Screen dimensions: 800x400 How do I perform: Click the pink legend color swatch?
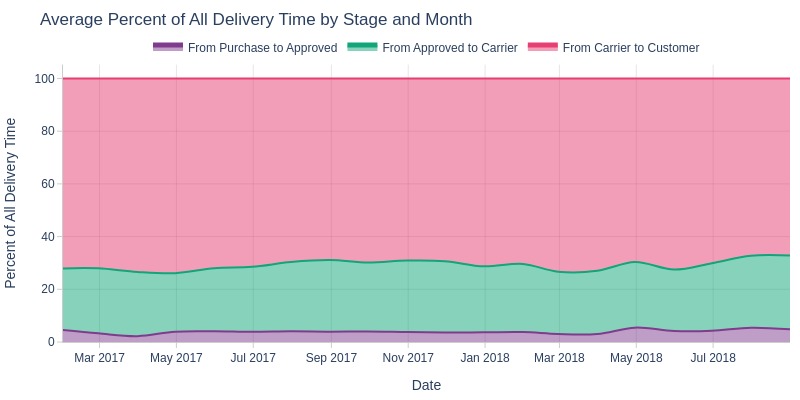point(542,47)
